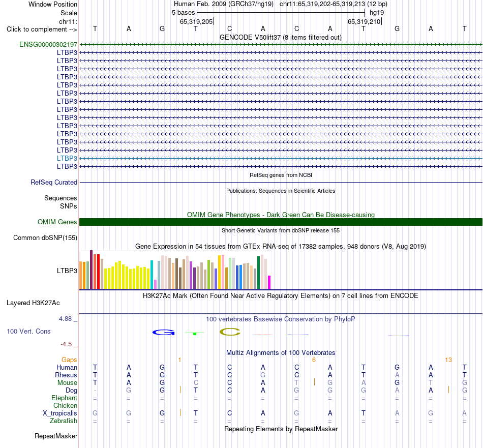Viewport: 483px width, 448px height.
Task: Select the Elephant species row label
Action: click(x=64, y=398)
